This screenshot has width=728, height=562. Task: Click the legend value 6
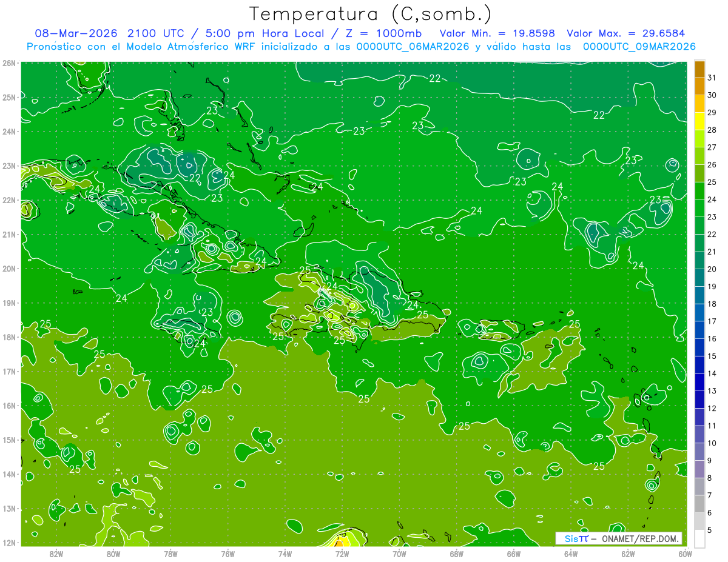710,513
